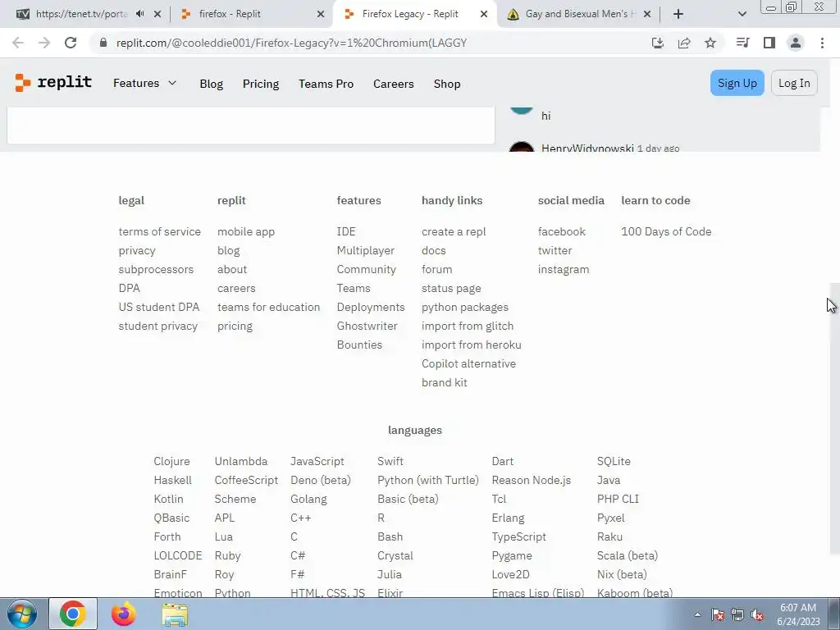Viewport: 840px width, 630px height.
Task: Click the browser forward arrow
Action: [44, 43]
